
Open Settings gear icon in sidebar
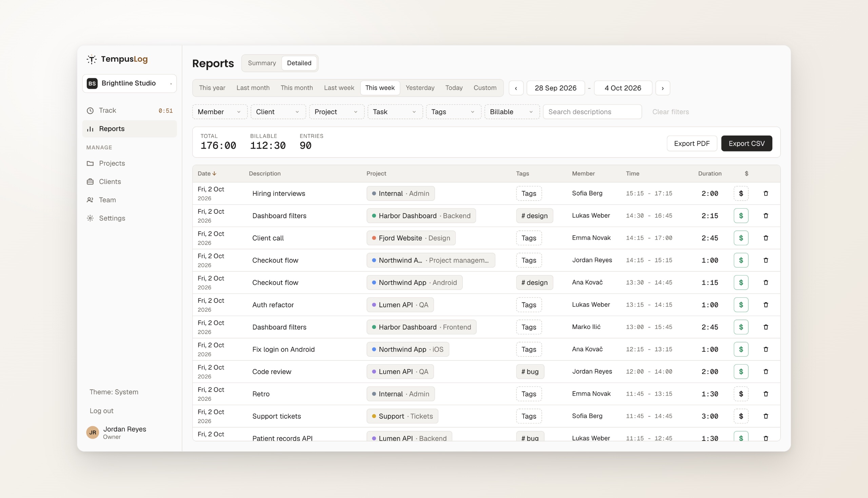click(x=90, y=218)
